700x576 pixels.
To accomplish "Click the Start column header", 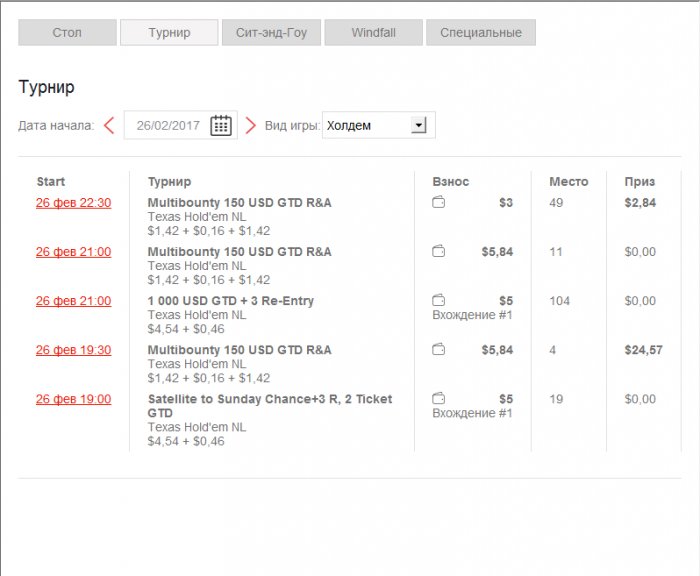I will [x=51, y=182].
